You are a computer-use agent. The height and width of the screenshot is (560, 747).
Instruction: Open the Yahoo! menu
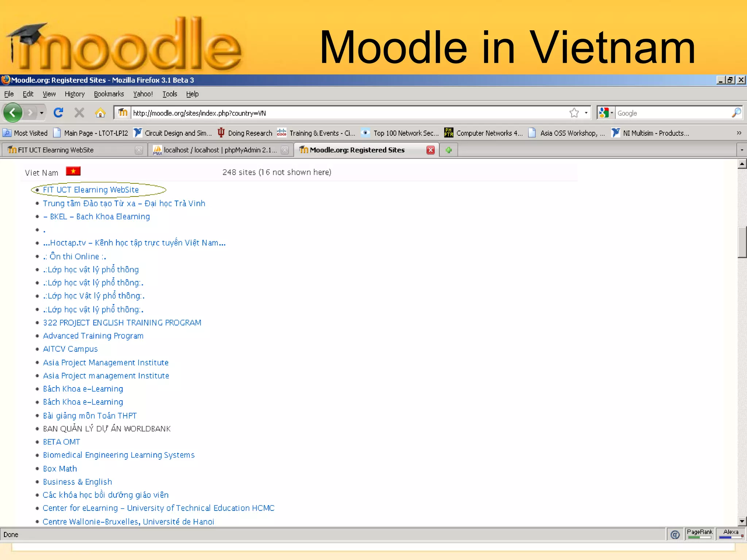pos(143,94)
